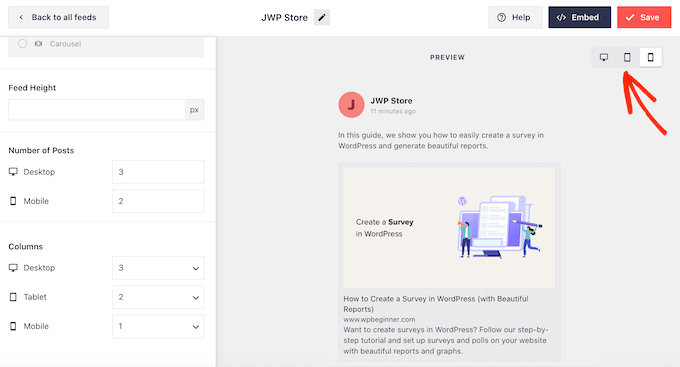This screenshot has height=367, width=680.
Task: Click the back chevron icon
Action: 21,17
